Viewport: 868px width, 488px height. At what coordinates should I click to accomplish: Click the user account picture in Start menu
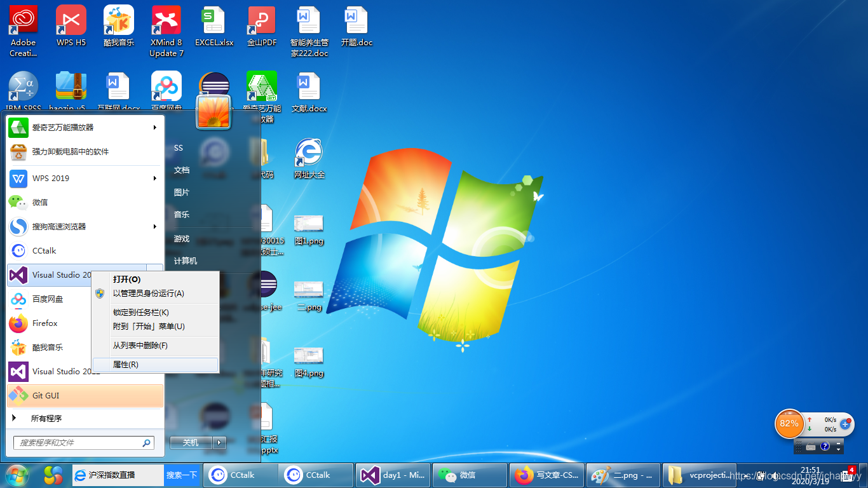pos(213,111)
